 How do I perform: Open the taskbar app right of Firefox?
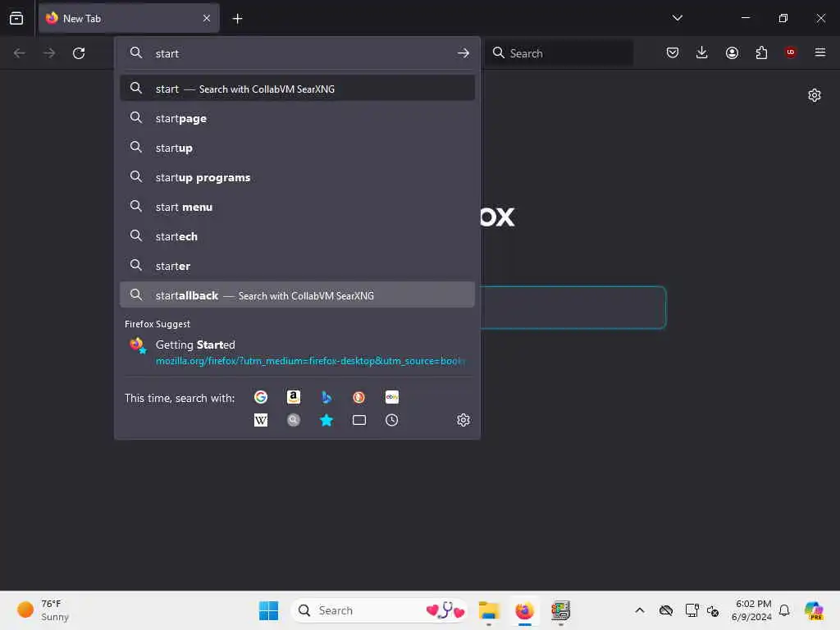click(560, 610)
